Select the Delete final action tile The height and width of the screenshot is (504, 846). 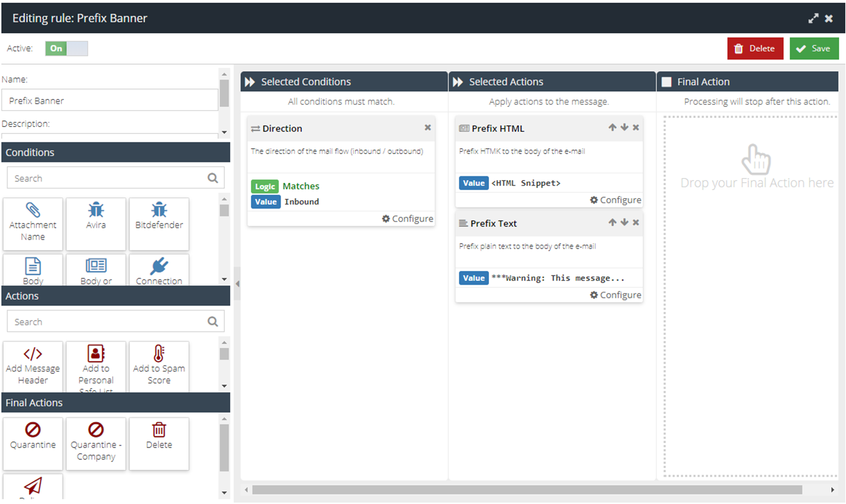point(159,444)
